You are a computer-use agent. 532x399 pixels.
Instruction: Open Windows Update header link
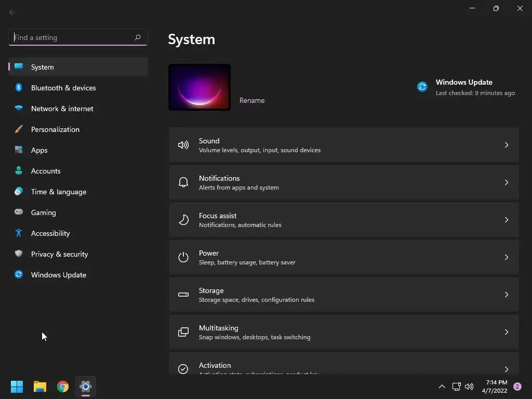tap(464, 82)
